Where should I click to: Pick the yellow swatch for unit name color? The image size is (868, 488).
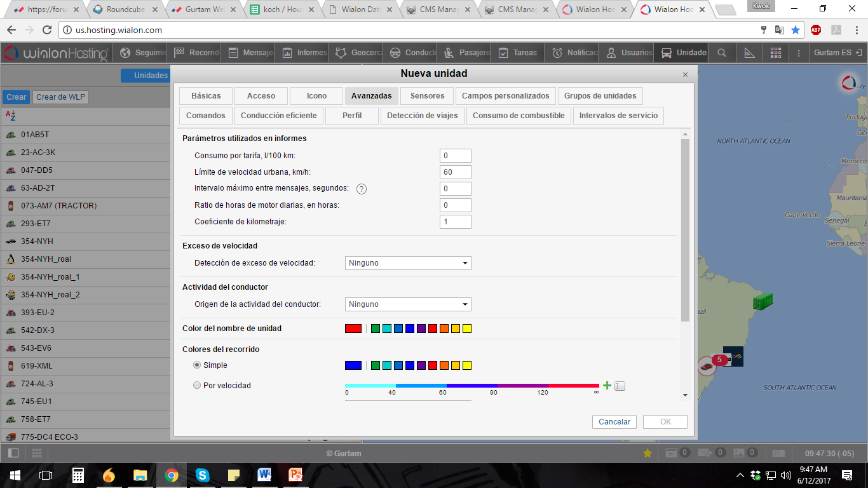(x=467, y=329)
